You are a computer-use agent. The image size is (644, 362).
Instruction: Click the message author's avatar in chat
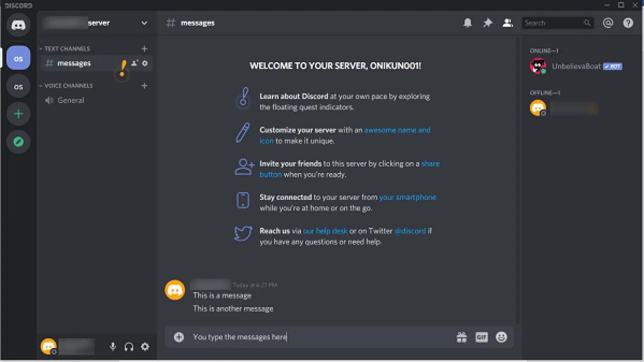pyautogui.click(x=175, y=290)
